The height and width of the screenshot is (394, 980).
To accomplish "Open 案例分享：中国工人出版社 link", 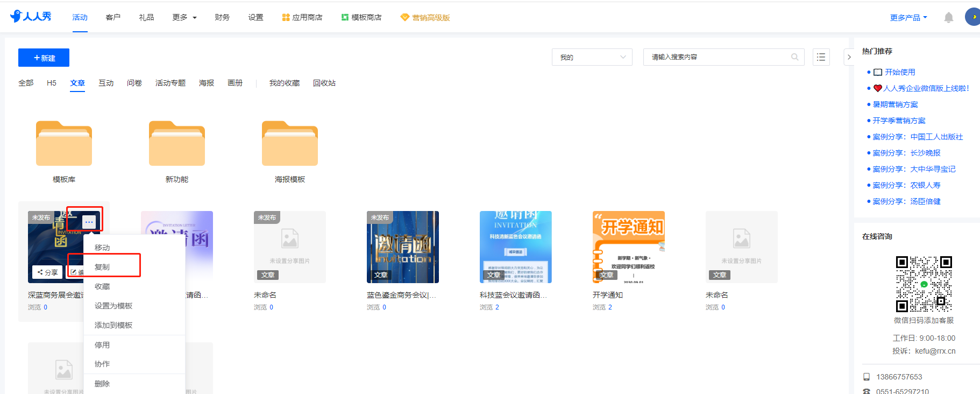I will [918, 137].
